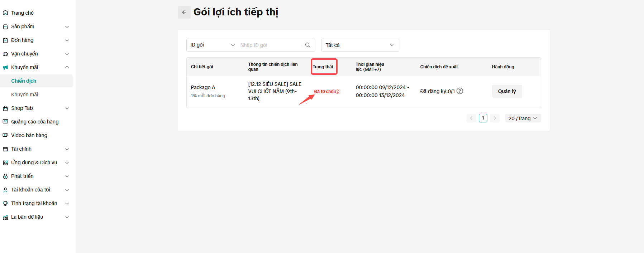Image resolution: width=644 pixels, height=253 pixels.
Task: Click the info icon beside Đã từ chối
Action: [337, 92]
